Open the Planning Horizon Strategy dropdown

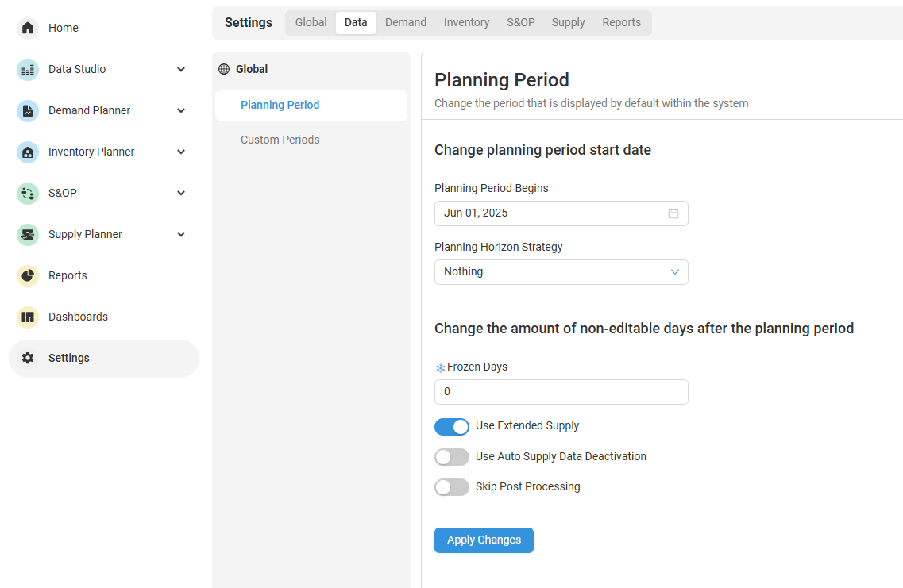pyautogui.click(x=561, y=272)
